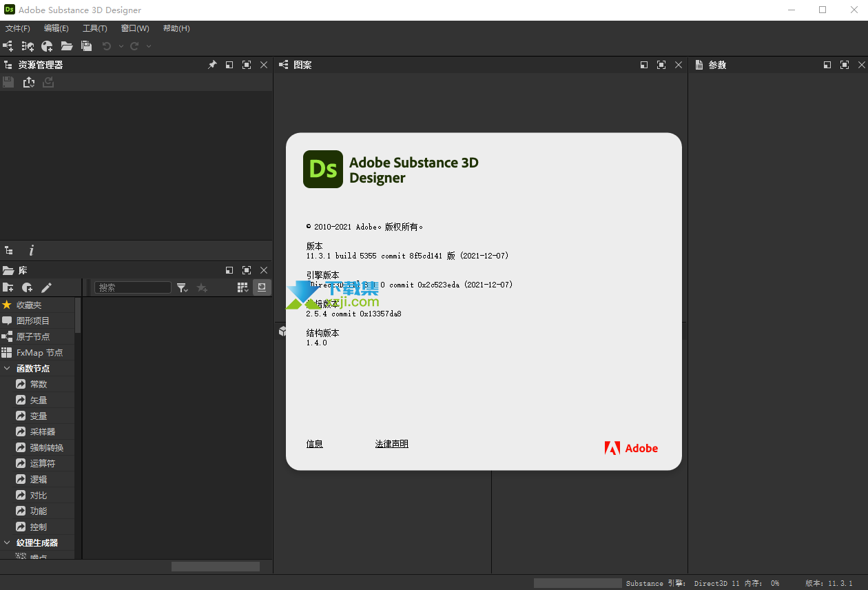This screenshot has height=590, width=868.
Task: Click the italic i info icon
Action: (x=31, y=251)
